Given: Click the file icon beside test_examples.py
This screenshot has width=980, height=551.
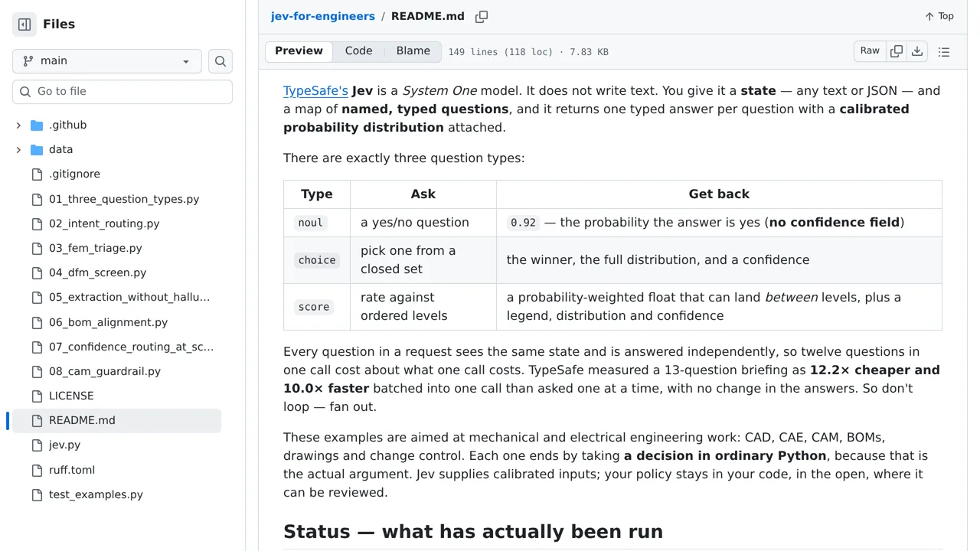Looking at the screenshot, I should [x=37, y=494].
